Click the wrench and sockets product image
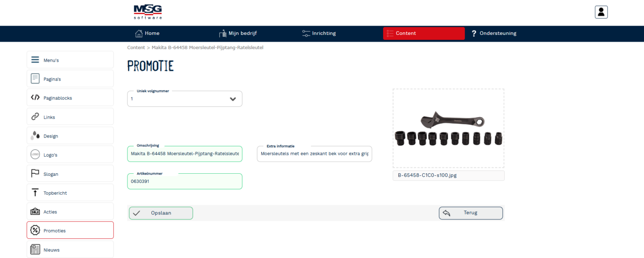The width and height of the screenshot is (644, 258). [x=448, y=128]
